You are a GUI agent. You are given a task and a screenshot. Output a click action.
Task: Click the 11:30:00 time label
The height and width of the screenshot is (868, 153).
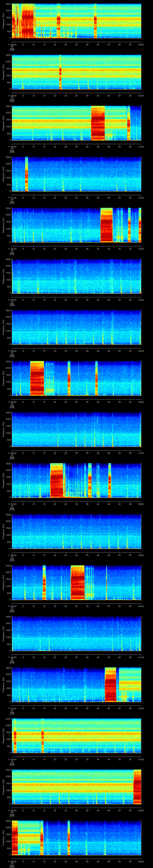click(12, 147)
